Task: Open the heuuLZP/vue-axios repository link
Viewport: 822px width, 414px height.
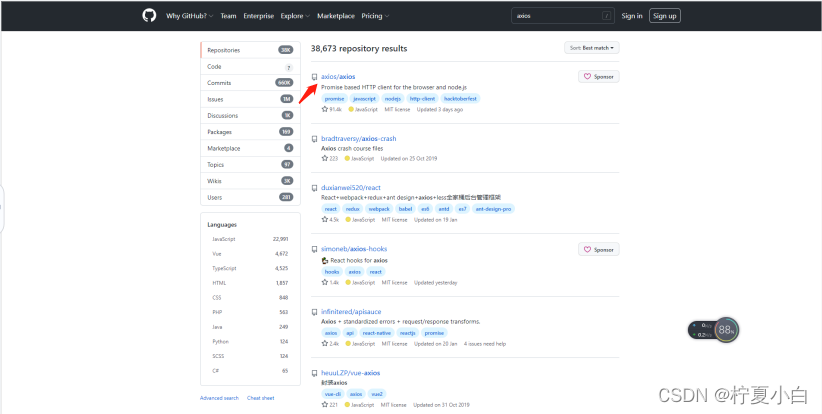Action: [x=350, y=373]
